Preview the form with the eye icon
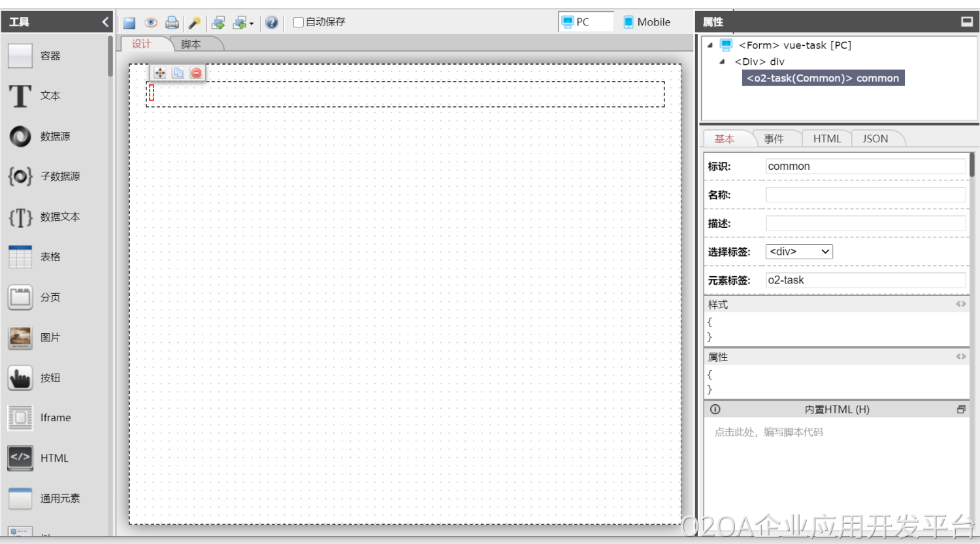Viewport: 980px width, 544px height. coord(151,23)
